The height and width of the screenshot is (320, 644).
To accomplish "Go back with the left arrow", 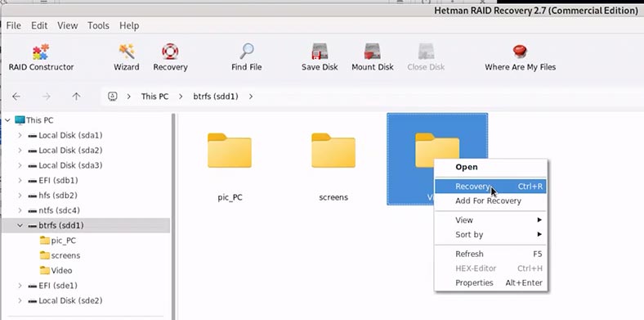I will 16,97.
